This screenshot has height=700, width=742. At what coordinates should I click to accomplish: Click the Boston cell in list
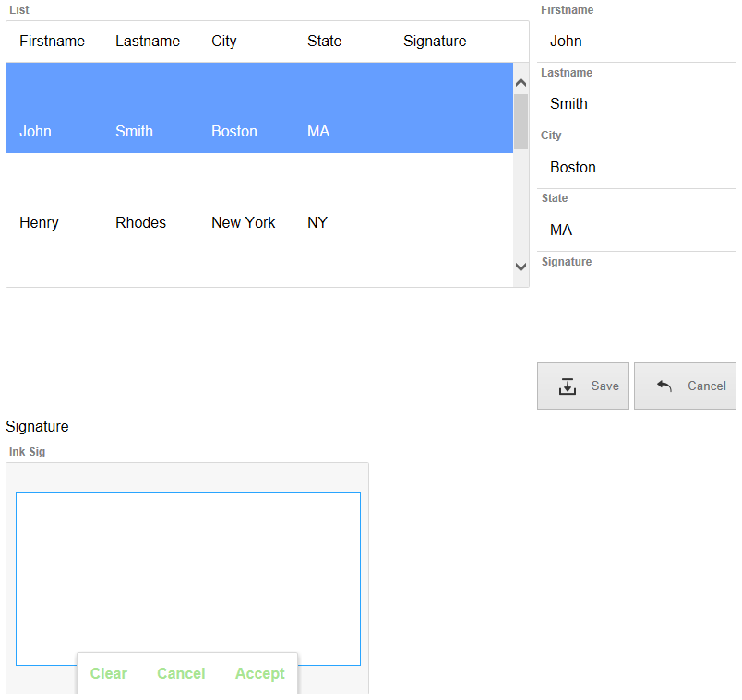pyautogui.click(x=234, y=131)
